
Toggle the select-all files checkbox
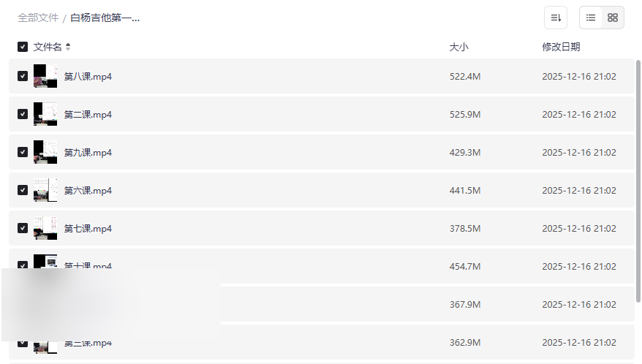tap(23, 47)
